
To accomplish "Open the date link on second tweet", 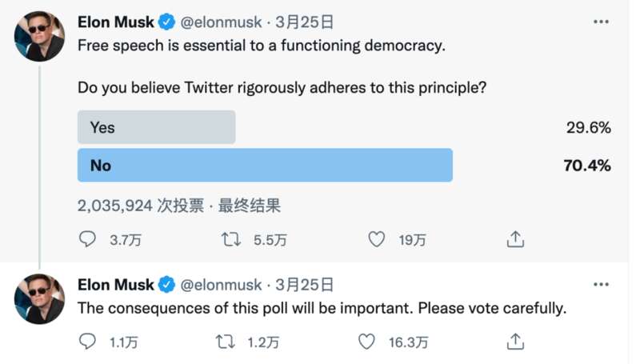I will click(x=305, y=285).
